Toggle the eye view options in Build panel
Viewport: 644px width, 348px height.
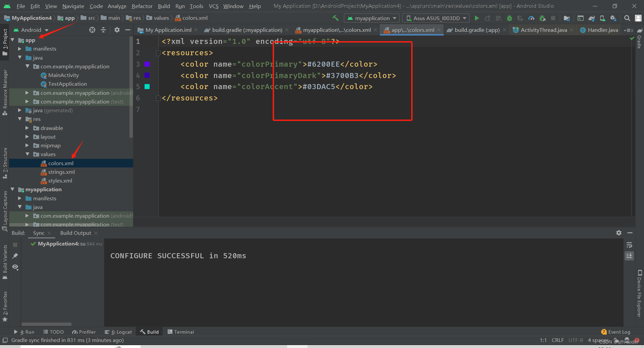[15, 267]
